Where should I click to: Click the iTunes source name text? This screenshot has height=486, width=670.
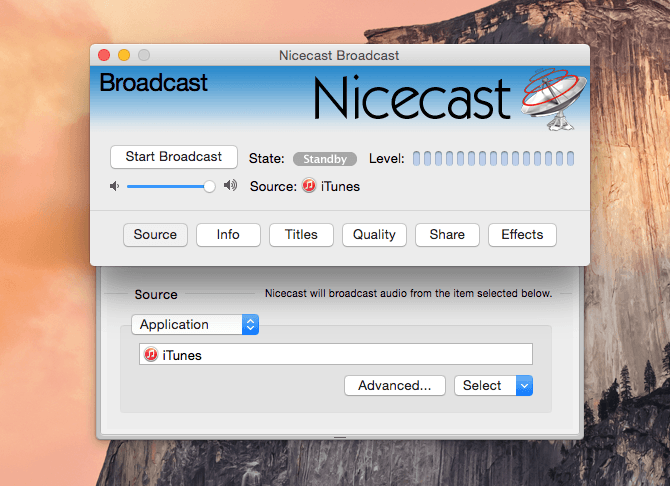click(x=340, y=187)
